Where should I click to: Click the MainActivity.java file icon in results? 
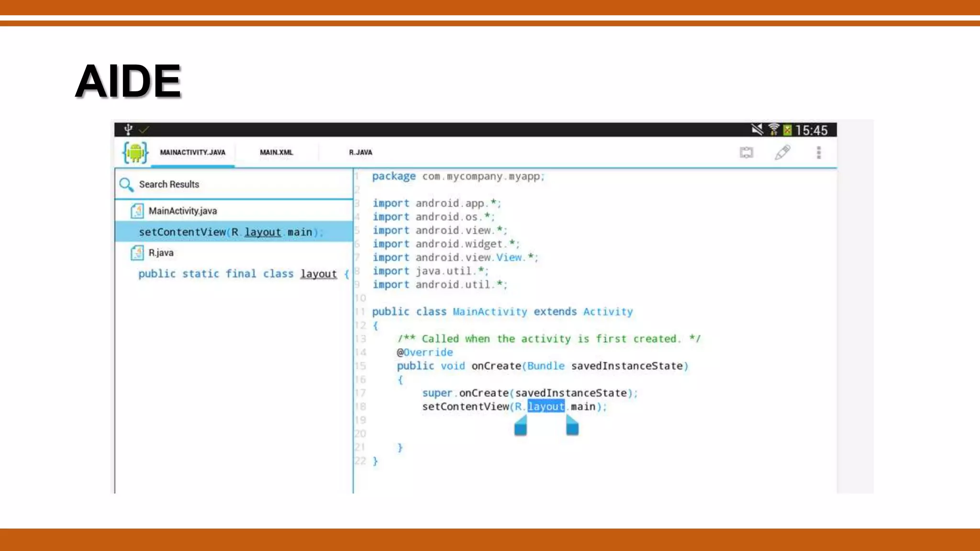[137, 211]
